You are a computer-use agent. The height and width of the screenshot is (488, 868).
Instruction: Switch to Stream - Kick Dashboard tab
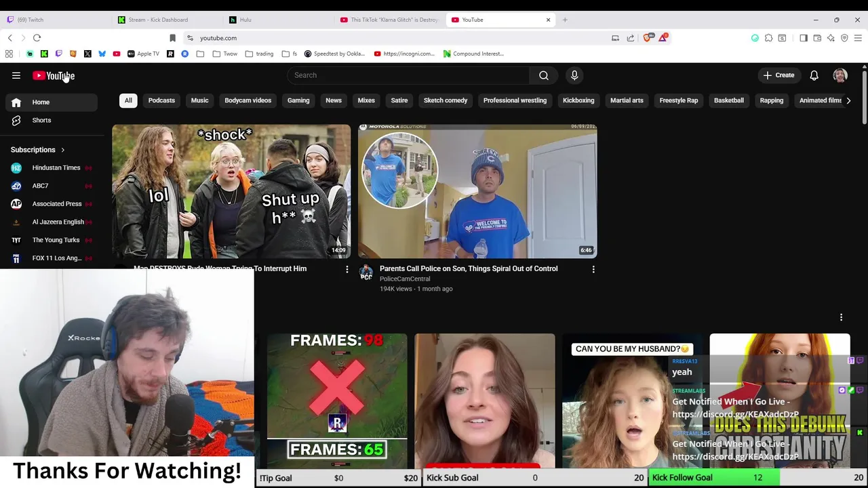166,20
